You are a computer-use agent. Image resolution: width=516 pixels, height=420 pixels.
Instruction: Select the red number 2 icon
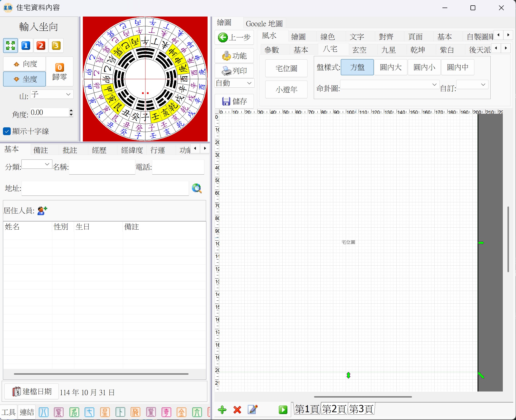tap(41, 46)
